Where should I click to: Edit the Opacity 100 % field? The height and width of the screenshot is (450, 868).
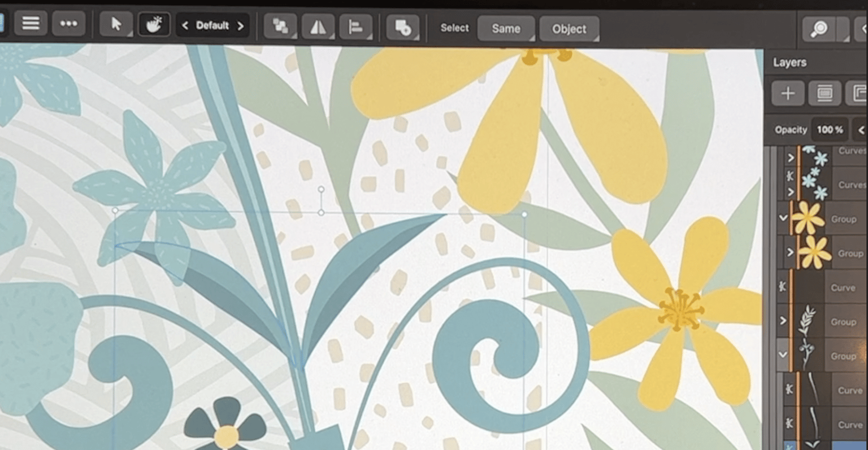[830, 130]
